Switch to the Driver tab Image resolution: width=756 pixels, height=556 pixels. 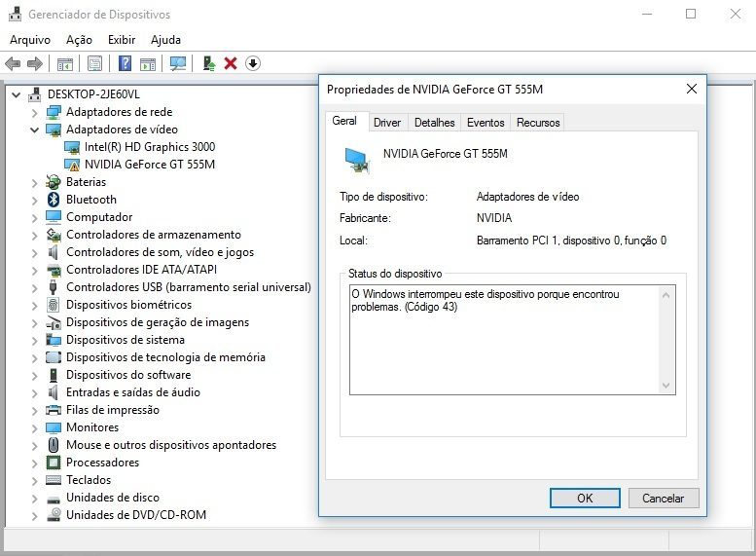387,123
